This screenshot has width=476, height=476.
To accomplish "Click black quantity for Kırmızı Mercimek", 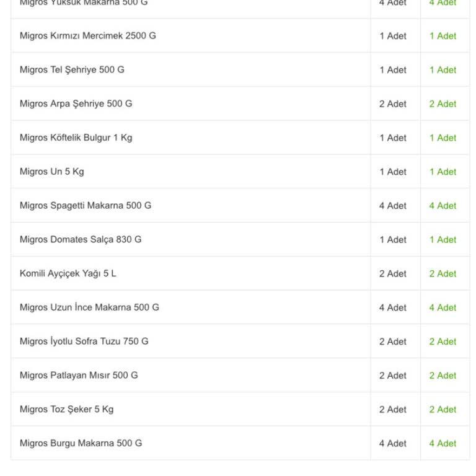I will 393,36.
